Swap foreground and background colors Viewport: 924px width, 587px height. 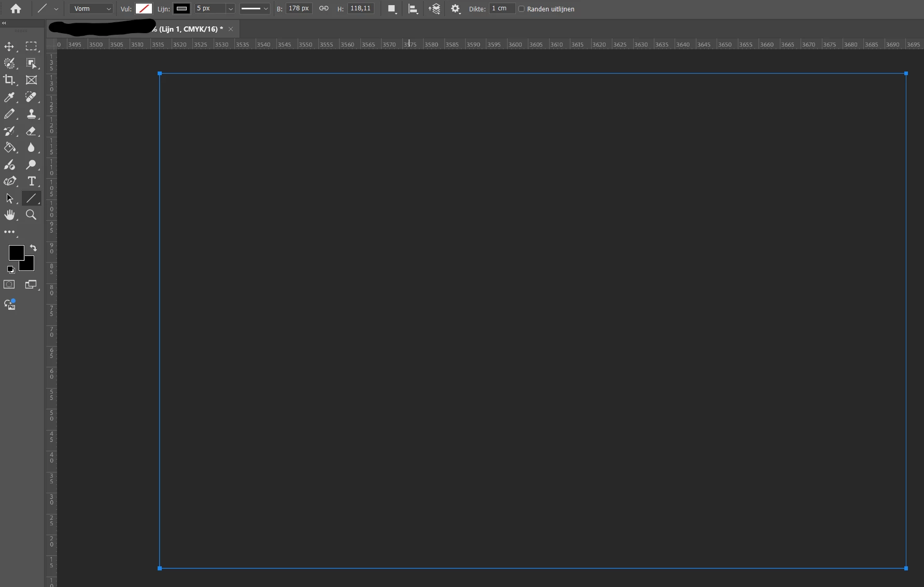click(x=33, y=248)
